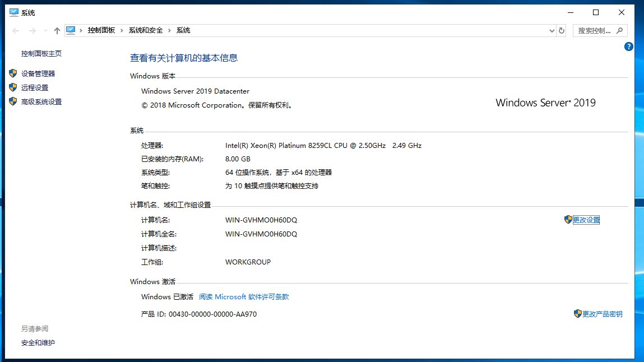Click the shield icon next to 更改产品密钥
This screenshot has width=644, height=362.
click(x=577, y=314)
